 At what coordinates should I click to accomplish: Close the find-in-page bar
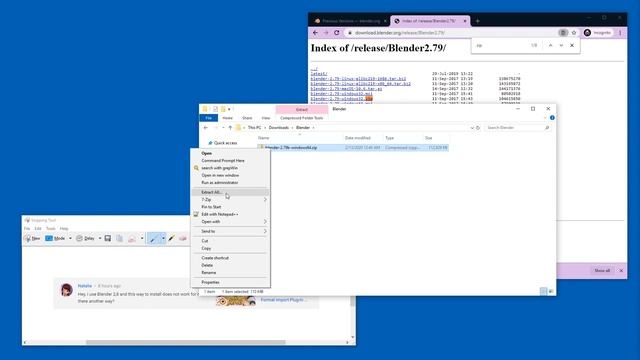[572, 46]
